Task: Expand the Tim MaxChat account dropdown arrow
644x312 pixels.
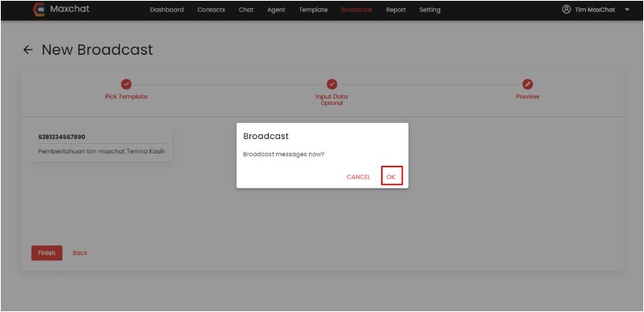Action: click(x=627, y=10)
